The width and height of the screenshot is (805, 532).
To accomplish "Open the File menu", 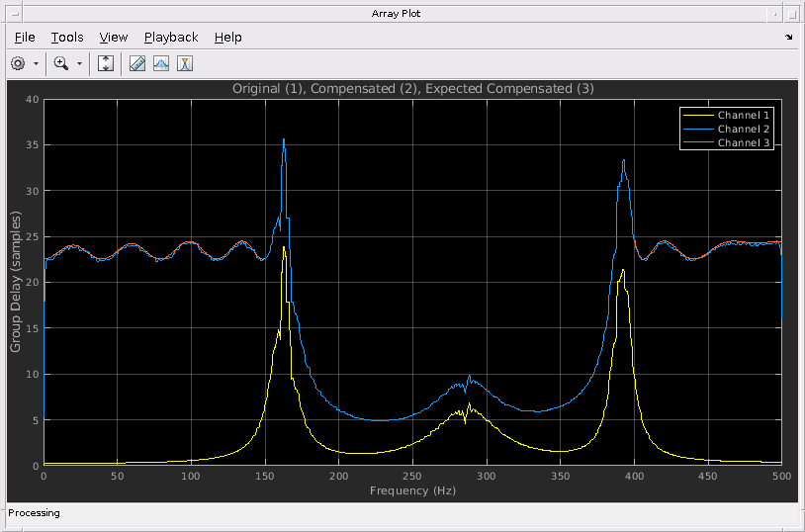I will (25, 38).
